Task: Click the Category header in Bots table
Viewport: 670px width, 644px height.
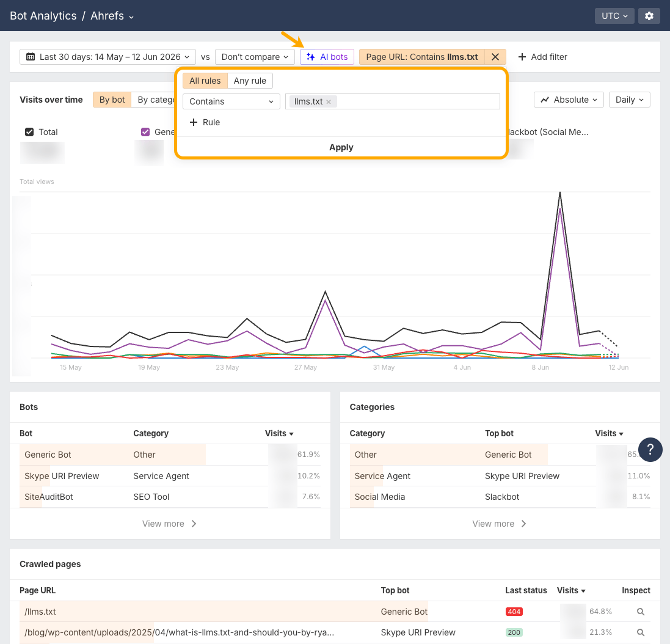Action: point(151,433)
